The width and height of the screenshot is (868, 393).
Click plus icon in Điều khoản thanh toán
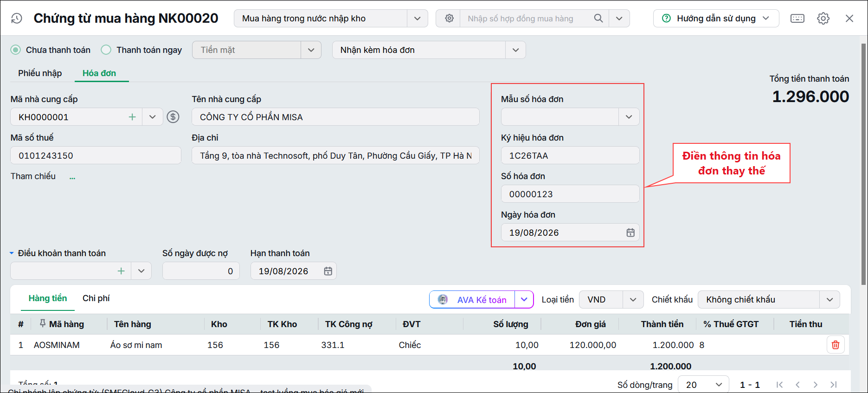coord(121,271)
